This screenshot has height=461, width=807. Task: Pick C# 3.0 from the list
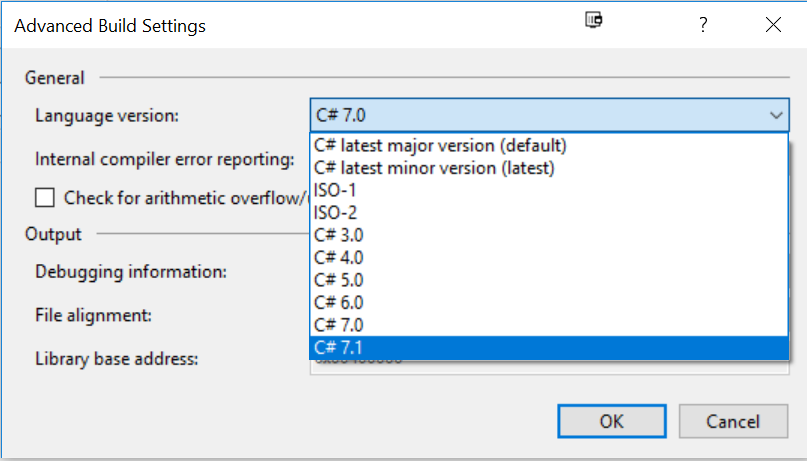click(549, 235)
